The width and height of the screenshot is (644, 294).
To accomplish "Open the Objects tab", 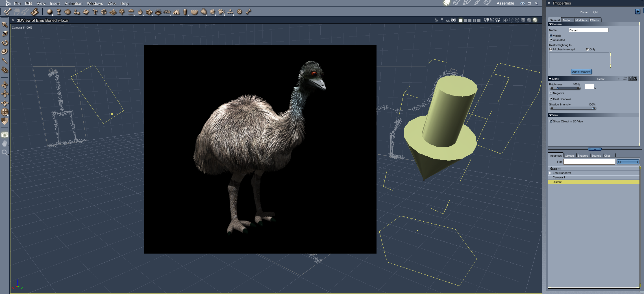I will (x=569, y=155).
